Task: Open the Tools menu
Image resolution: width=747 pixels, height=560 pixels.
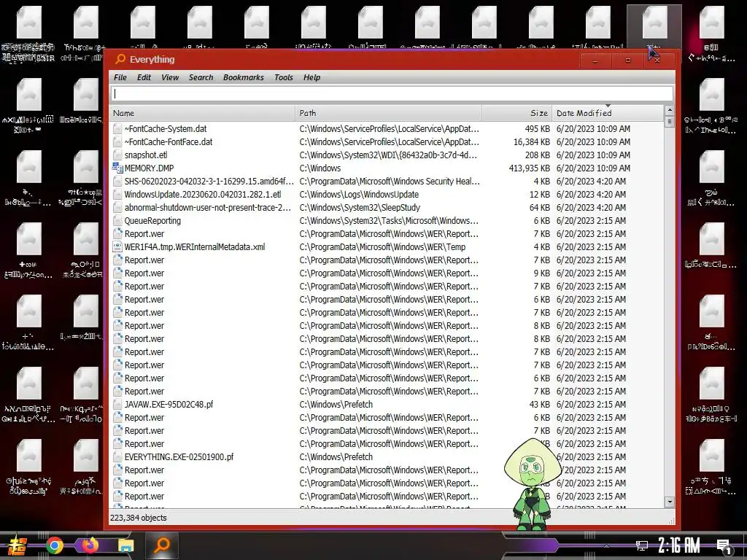Action: point(284,77)
